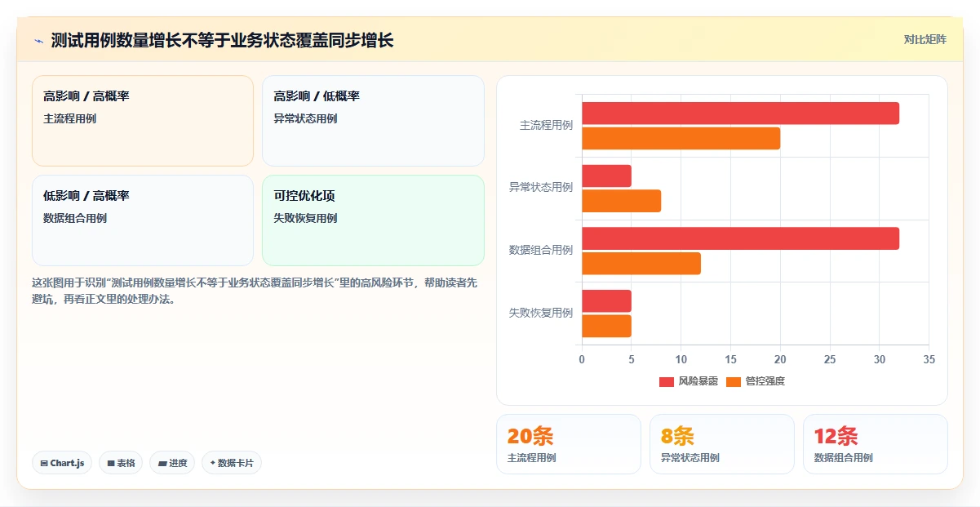Open the 8条 异常状态用例 stat card
The width and height of the screenshot is (980, 507).
click(x=722, y=444)
